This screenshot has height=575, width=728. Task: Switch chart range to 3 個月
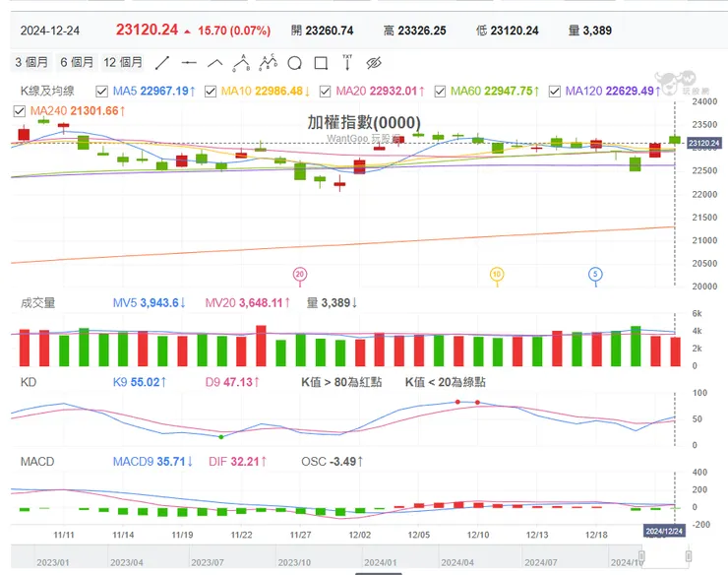[x=31, y=62]
